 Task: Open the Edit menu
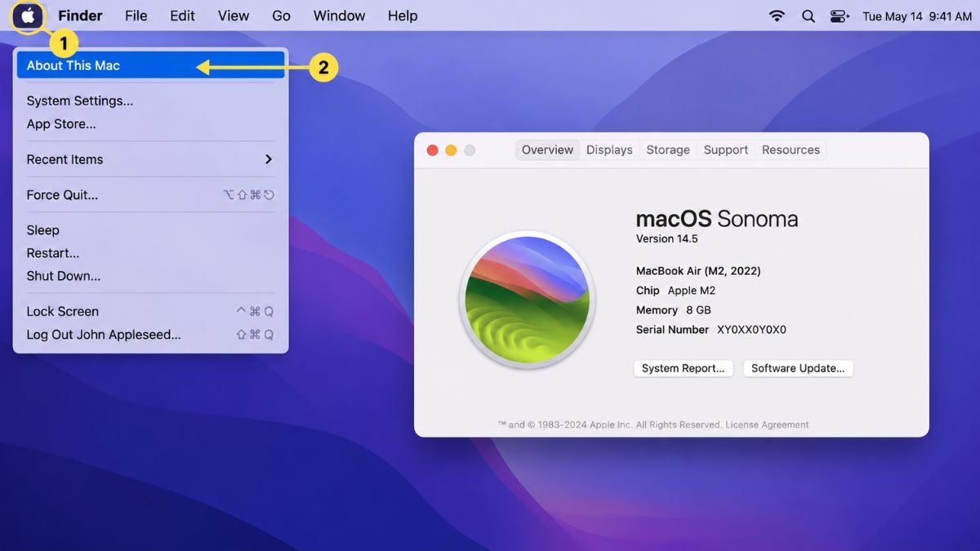pos(182,16)
